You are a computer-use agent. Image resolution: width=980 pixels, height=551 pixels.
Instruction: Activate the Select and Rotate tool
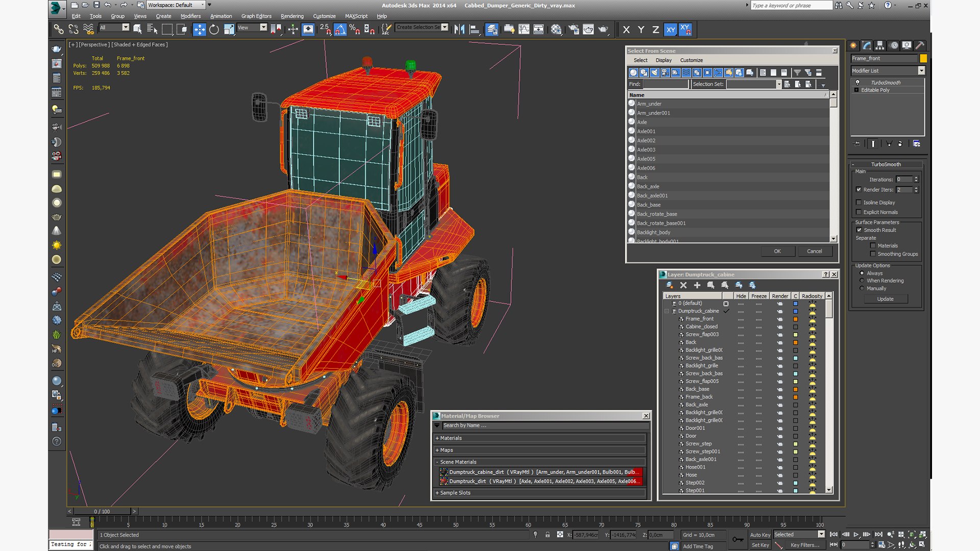click(214, 30)
